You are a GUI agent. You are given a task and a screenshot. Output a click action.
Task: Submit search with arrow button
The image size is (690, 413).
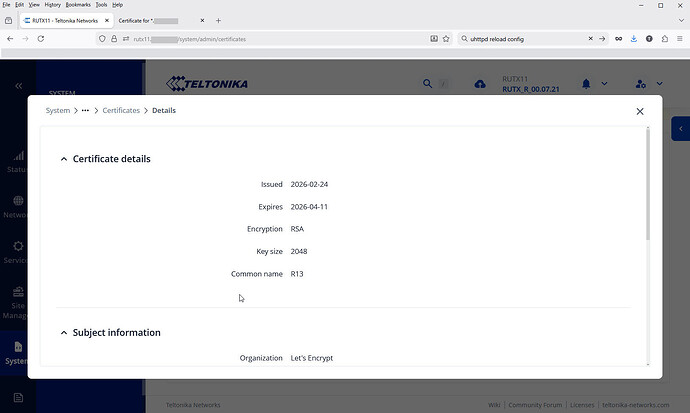pos(602,39)
